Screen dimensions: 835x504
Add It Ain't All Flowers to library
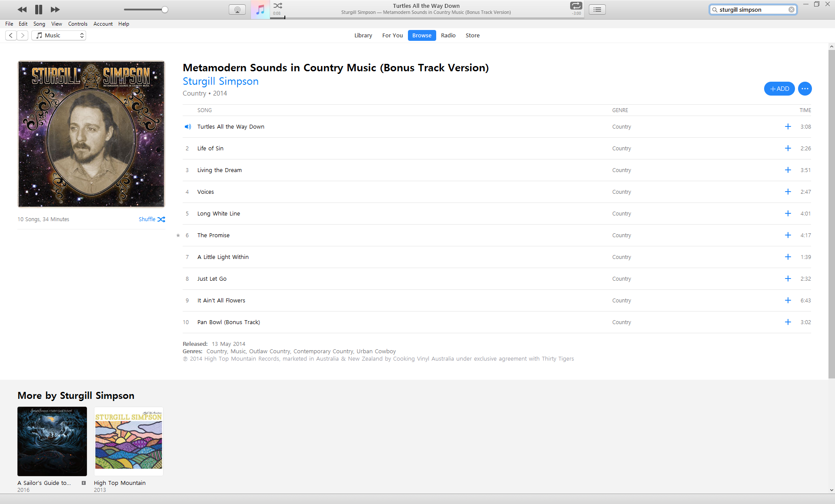tap(788, 300)
